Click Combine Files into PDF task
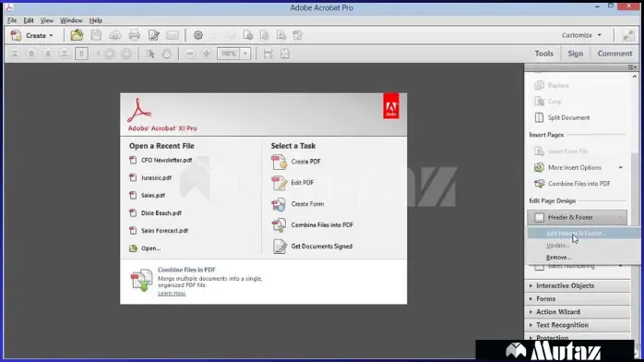Screen dimensions: 644x362 (x=322, y=225)
